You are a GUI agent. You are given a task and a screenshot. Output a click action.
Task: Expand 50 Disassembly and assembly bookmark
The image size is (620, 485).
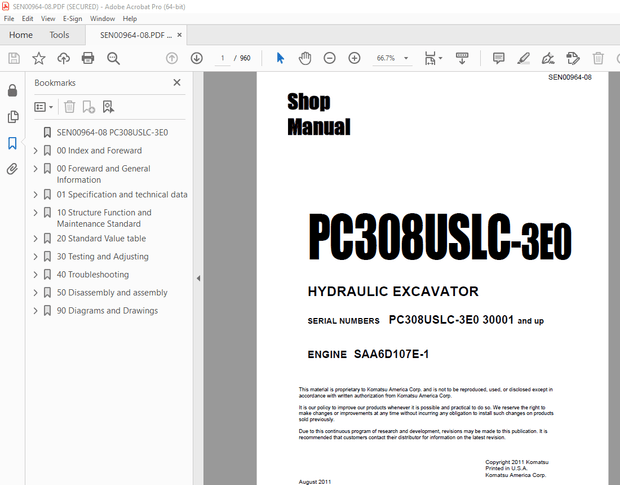(36, 293)
